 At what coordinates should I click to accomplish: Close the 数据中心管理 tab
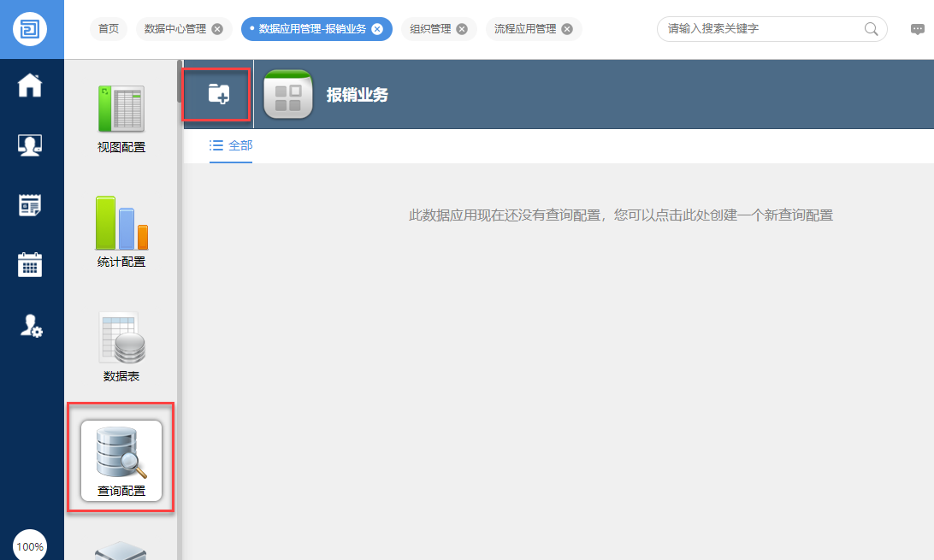click(217, 29)
